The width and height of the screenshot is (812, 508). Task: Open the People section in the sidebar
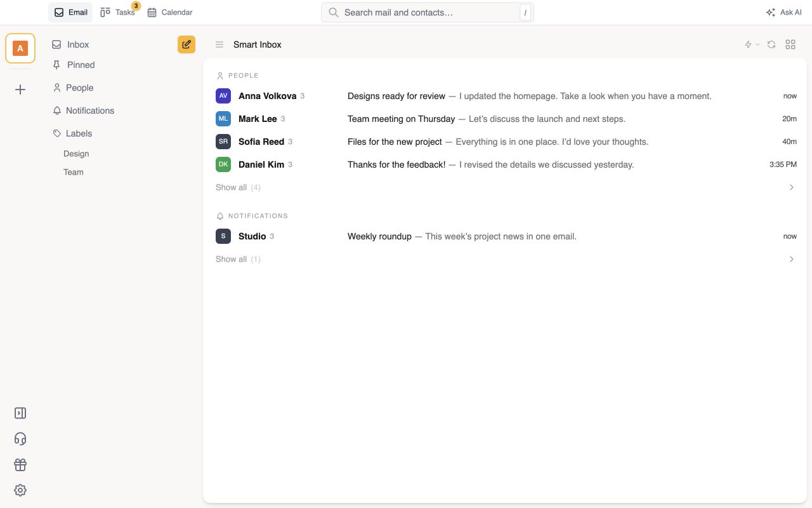tap(73, 88)
